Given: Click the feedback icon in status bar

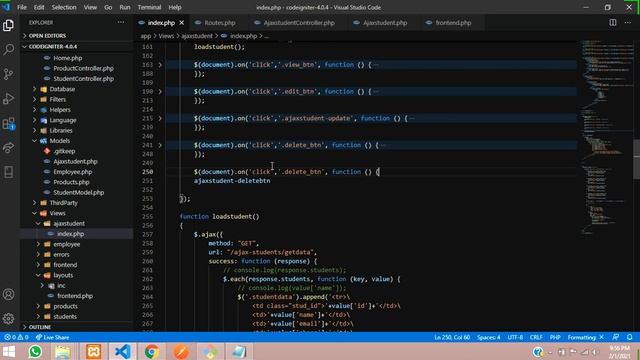Looking at the screenshot, I should 616,337.
